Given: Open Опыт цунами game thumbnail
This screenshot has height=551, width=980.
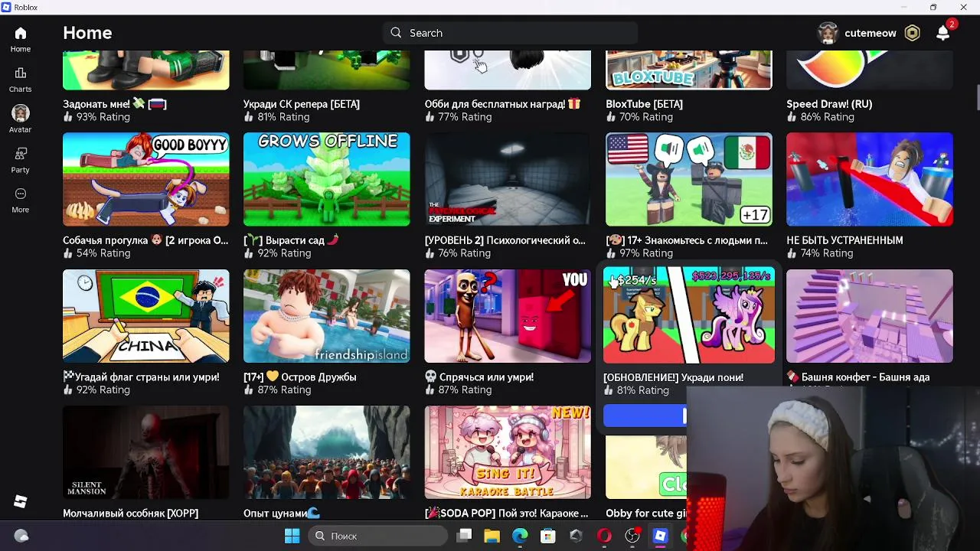Looking at the screenshot, I should point(326,452).
